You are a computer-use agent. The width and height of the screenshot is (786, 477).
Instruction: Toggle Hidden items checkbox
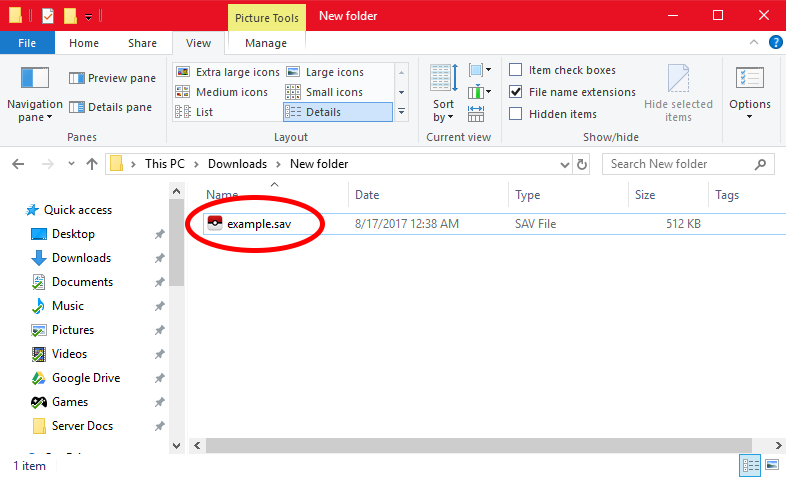[x=516, y=114]
